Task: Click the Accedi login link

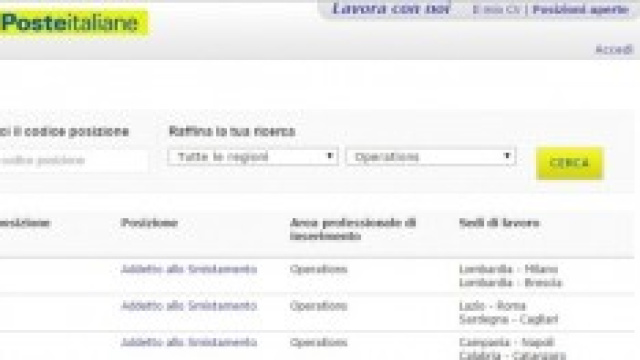Action: pyautogui.click(x=614, y=50)
